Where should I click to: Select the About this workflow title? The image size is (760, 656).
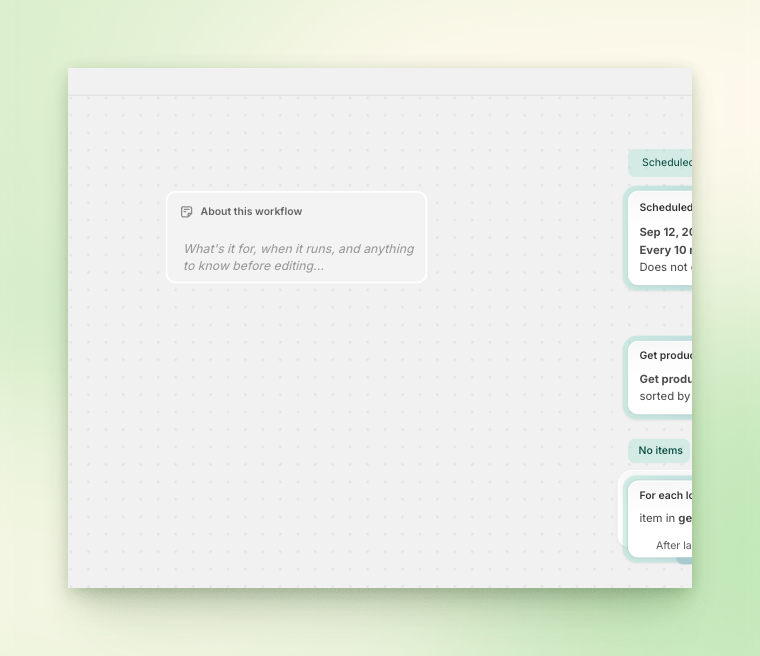tap(251, 211)
